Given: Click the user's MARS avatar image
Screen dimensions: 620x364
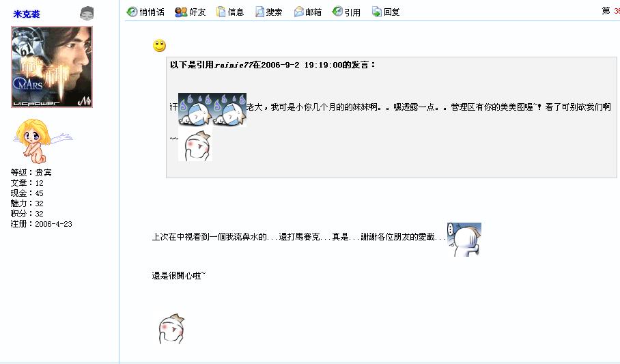Looking at the screenshot, I should pos(52,67).
